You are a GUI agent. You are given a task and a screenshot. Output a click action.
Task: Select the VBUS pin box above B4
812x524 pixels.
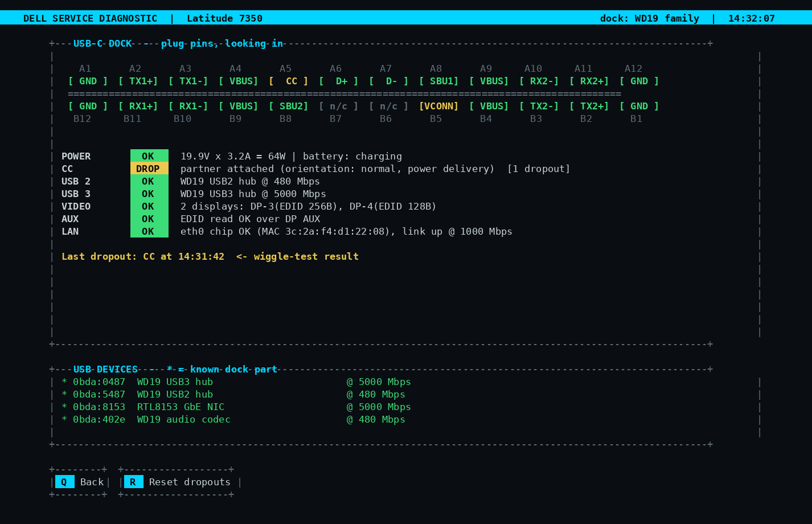click(489, 106)
